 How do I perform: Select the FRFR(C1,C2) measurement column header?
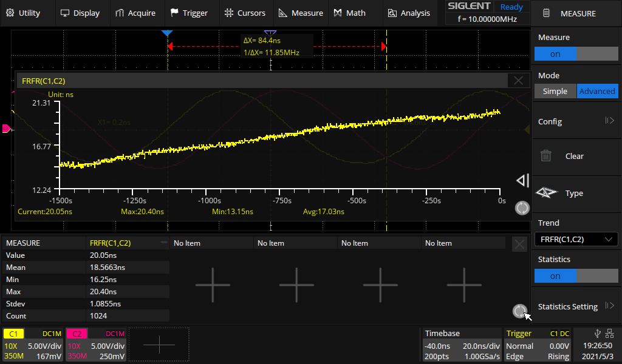[128, 243]
